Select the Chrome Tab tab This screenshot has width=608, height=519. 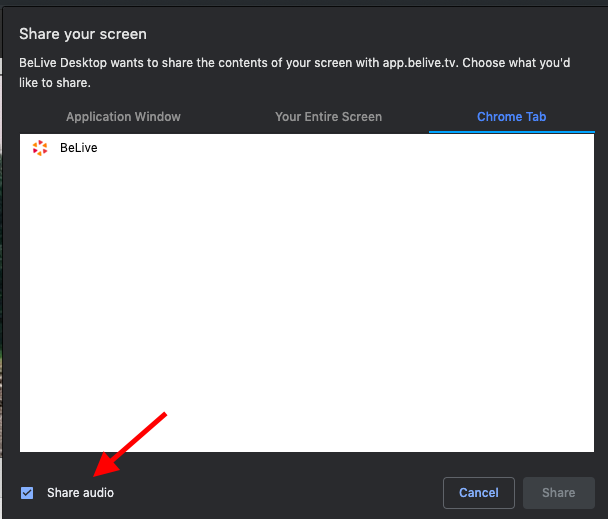tap(511, 117)
